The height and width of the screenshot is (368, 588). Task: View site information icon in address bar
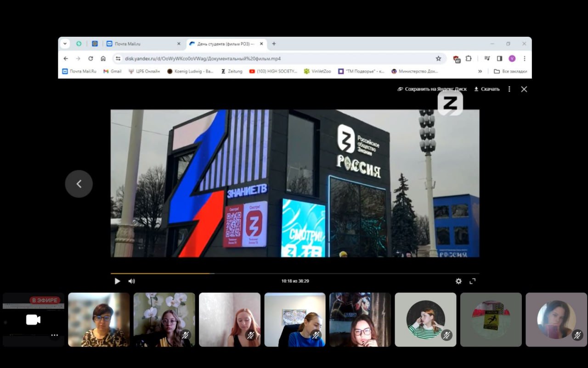pos(118,58)
